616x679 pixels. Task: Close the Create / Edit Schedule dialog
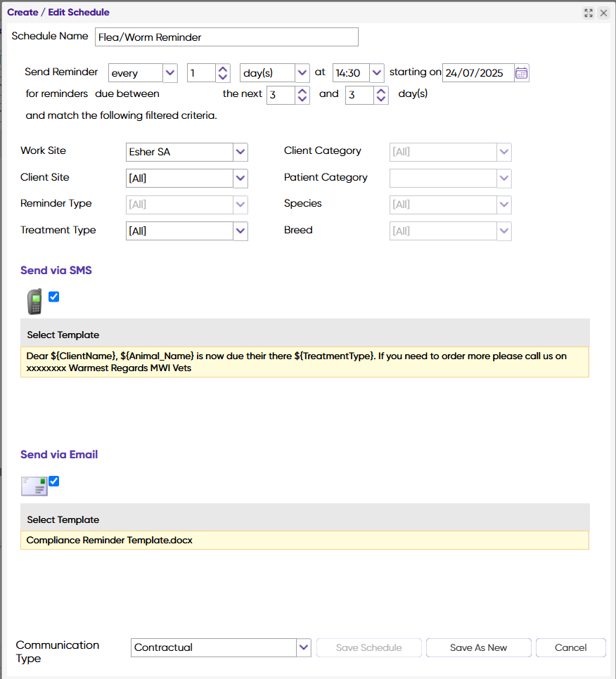603,13
